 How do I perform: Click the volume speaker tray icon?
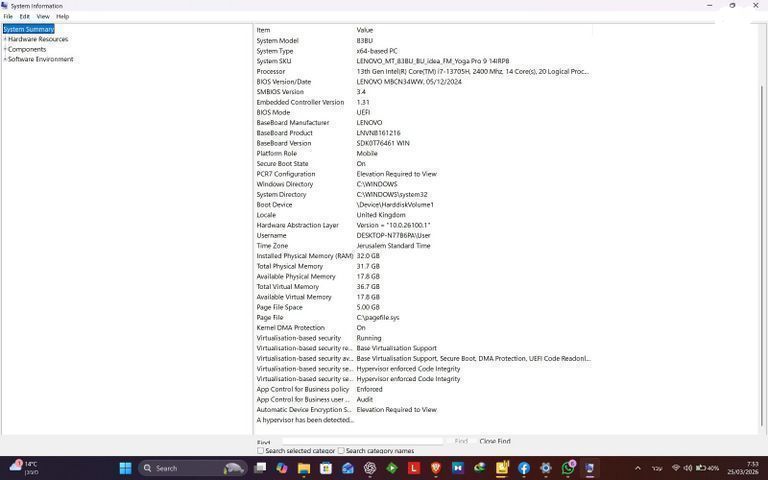688,468
